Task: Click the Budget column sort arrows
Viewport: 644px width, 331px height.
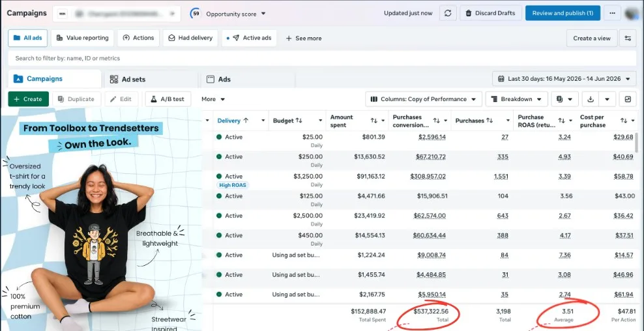Action: 299,121
